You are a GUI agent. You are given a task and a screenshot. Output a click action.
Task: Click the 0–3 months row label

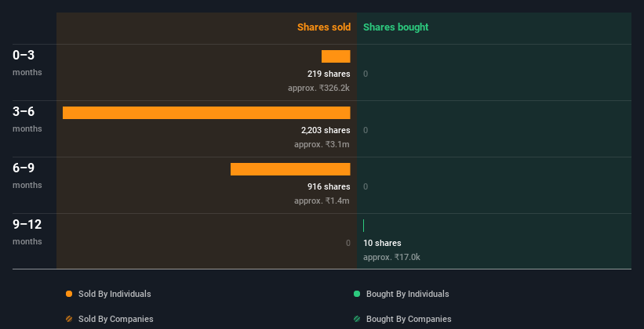[x=27, y=63]
